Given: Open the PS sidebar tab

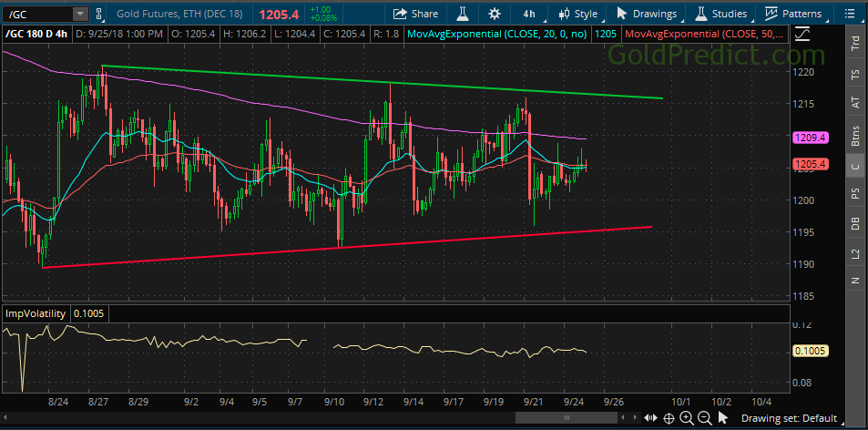Looking at the screenshot, I should 855,194.
